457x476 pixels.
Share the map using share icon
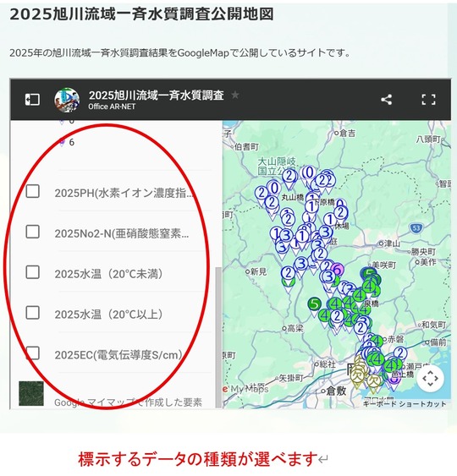pyautogui.click(x=386, y=100)
